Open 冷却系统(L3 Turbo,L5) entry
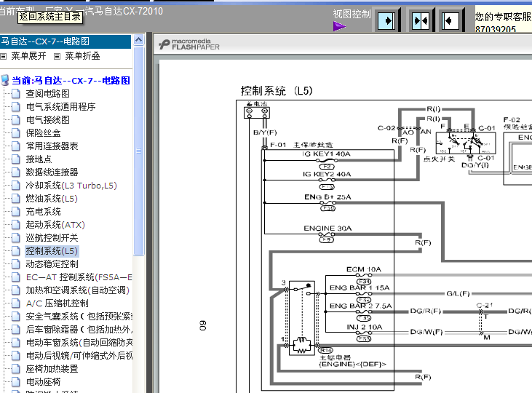This screenshot has height=393, width=532. pyautogui.click(x=71, y=186)
